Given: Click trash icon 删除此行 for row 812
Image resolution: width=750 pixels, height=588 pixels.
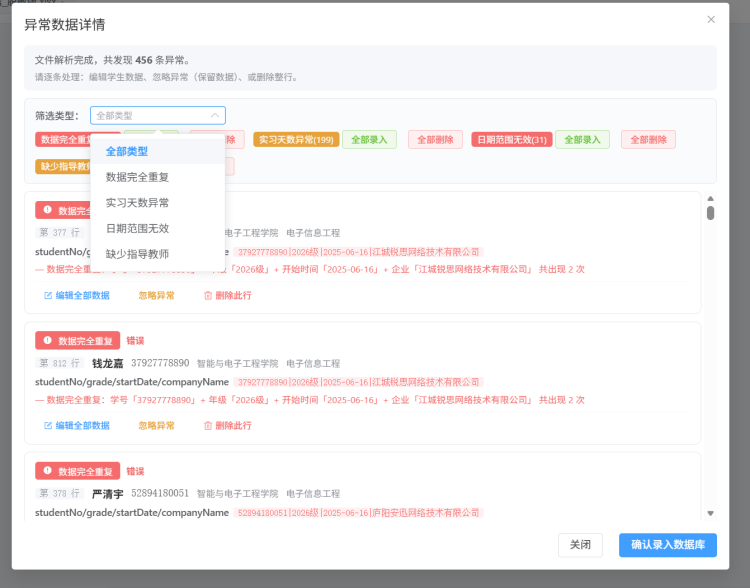Looking at the screenshot, I should [x=208, y=425].
